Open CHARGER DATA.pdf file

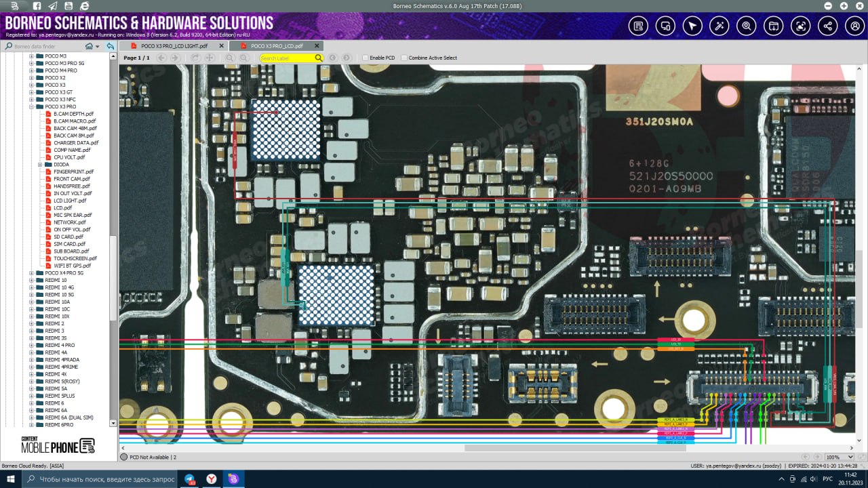[x=76, y=142]
